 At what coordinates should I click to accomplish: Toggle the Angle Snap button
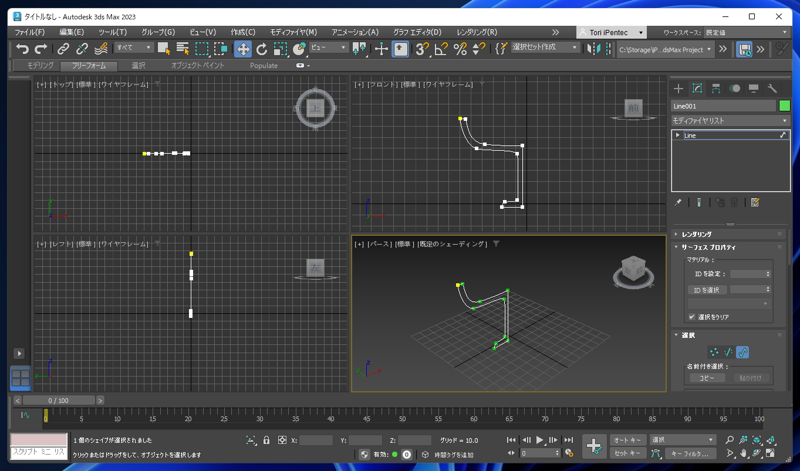(441, 48)
